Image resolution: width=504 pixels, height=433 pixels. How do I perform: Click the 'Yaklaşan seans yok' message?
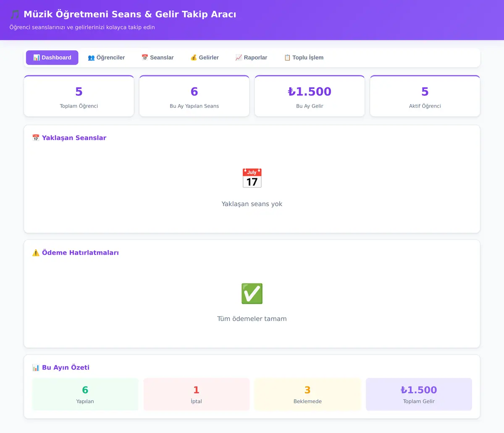pos(252,204)
